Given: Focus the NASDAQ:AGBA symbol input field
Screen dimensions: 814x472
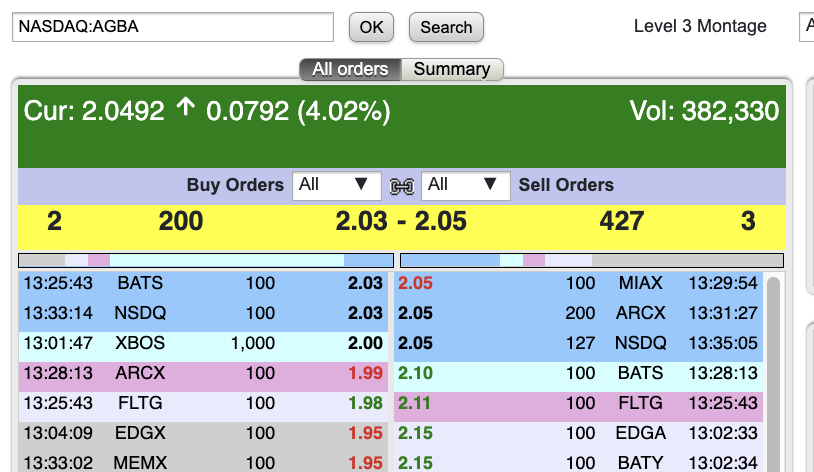Looking at the screenshot, I should click(x=173, y=27).
